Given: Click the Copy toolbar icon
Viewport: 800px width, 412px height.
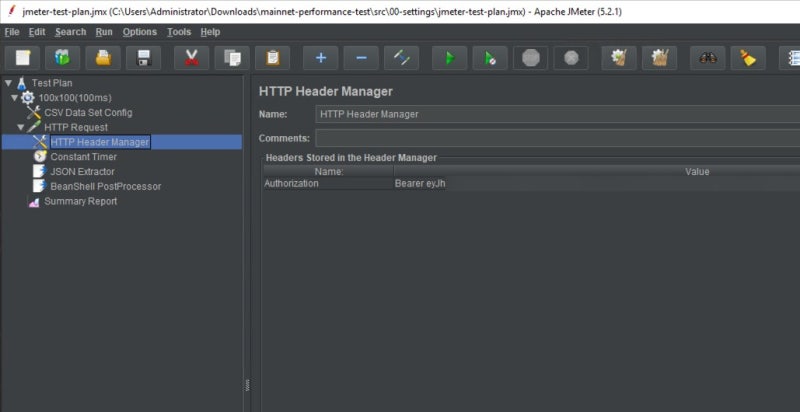Looking at the screenshot, I should 232,58.
